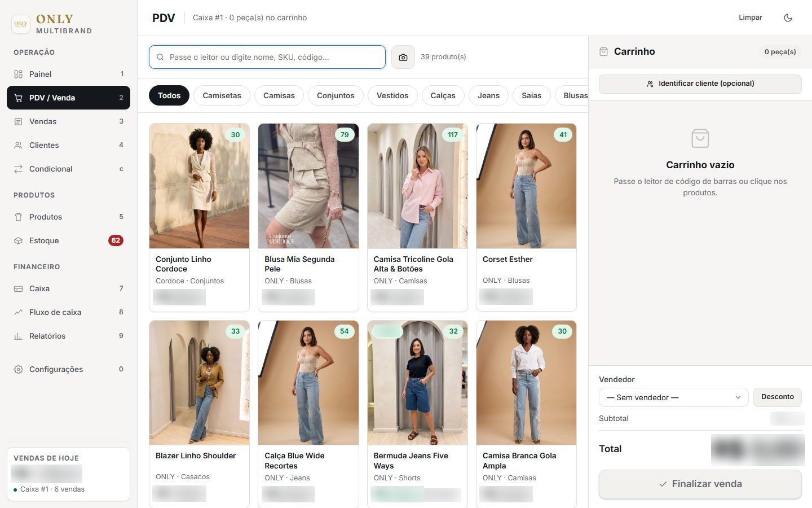Select the Todos category filter
This screenshot has width=812, height=508.
[x=169, y=95]
